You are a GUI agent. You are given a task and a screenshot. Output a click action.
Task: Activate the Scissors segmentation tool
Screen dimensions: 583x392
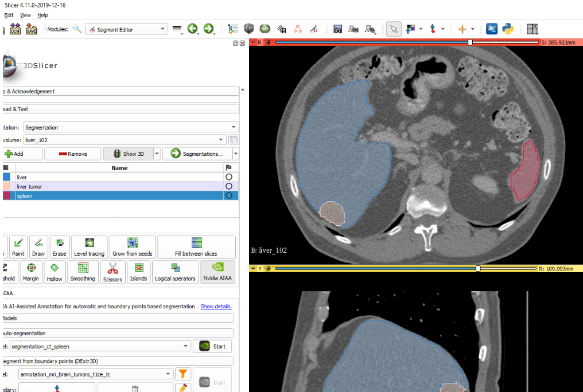112,272
